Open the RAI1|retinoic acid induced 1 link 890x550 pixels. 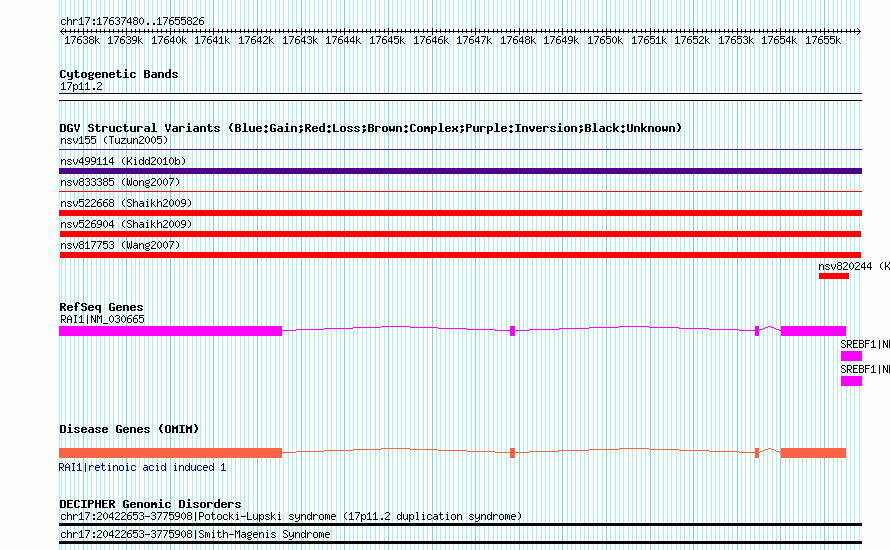click(142, 467)
